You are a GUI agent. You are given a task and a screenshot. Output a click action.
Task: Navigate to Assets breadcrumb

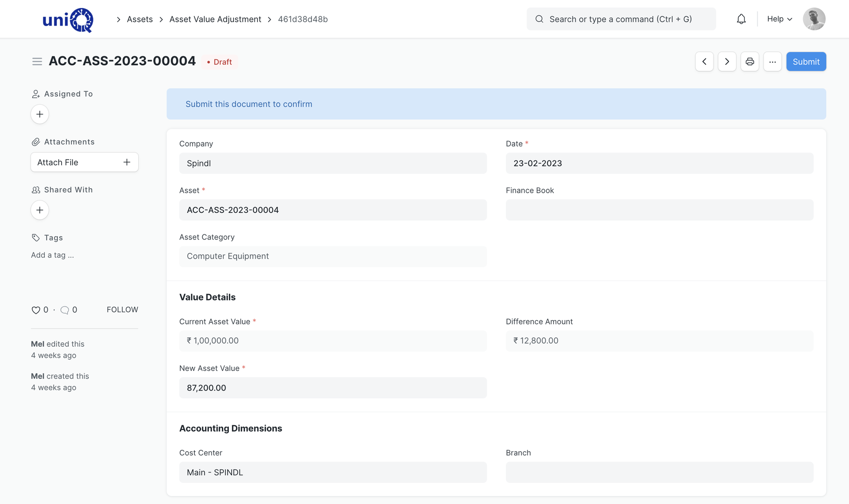tap(140, 19)
